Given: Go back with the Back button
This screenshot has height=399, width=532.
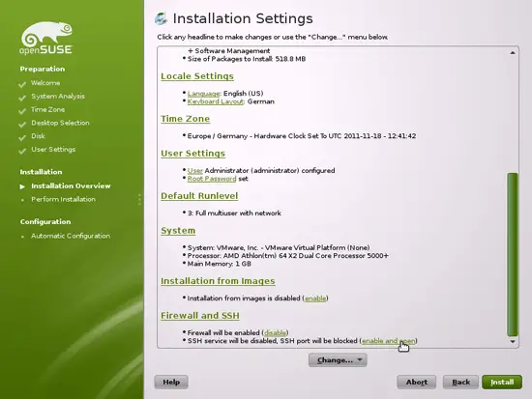Looking at the screenshot, I should pos(460,382).
